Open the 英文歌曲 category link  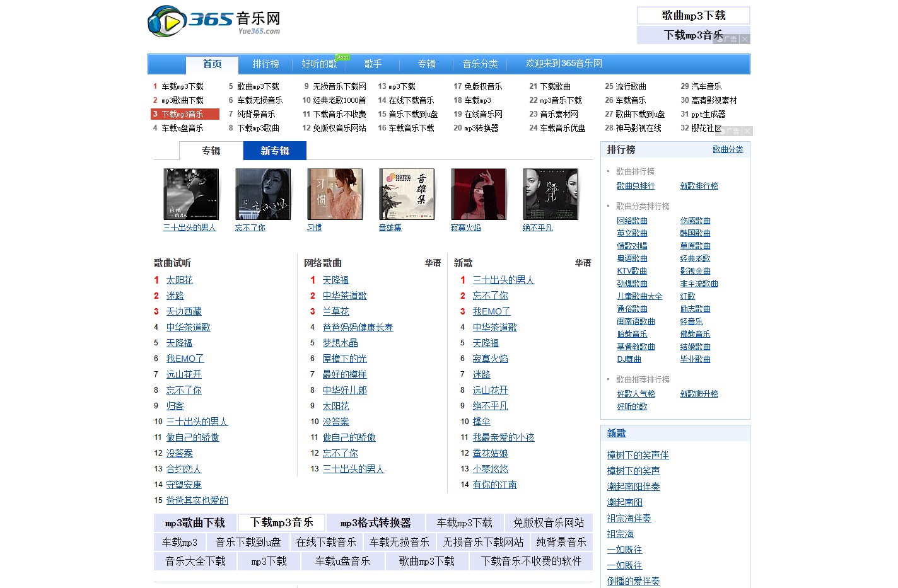(x=632, y=233)
